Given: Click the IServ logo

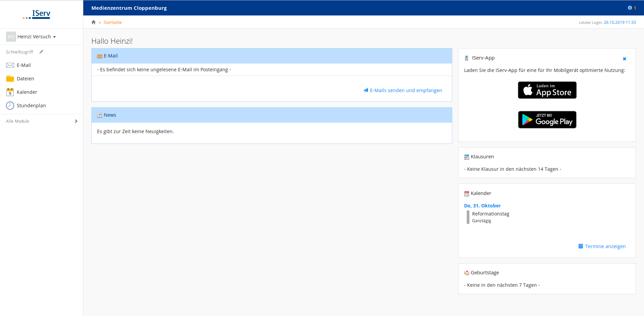Looking at the screenshot, I should tap(37, 14).
